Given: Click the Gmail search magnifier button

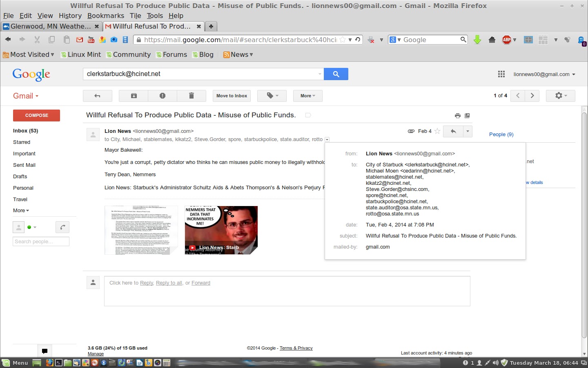Looking at the screenshot, I should pos(336,74).
